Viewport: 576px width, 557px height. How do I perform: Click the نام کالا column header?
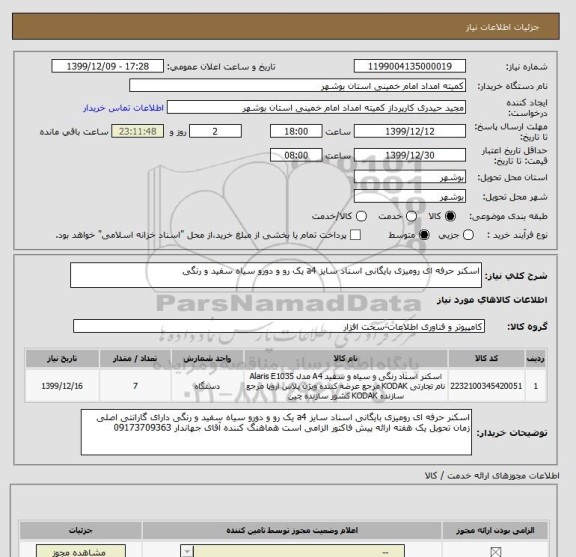tap(345, 358)
